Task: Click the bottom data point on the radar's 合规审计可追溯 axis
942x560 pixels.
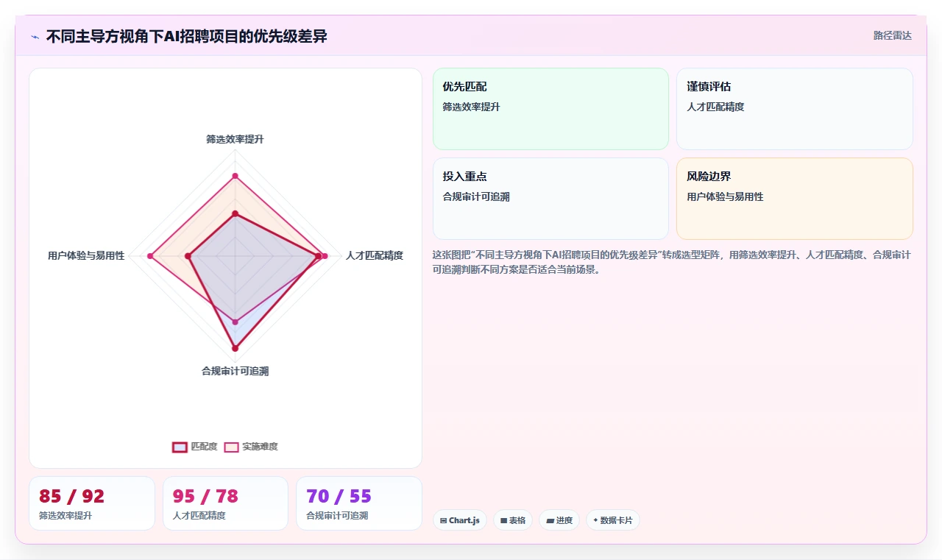Action: [235, 348]
